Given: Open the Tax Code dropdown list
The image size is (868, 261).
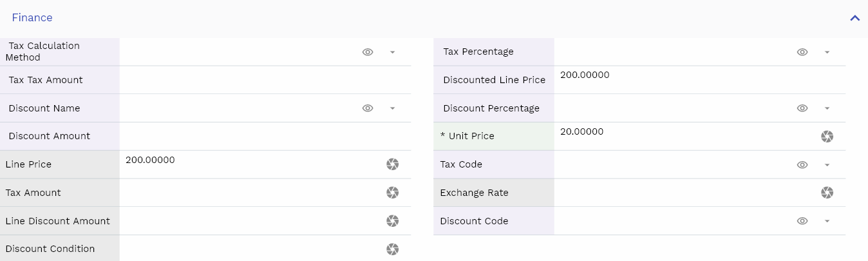Looking at the screenshot, I should coord(827,165).
